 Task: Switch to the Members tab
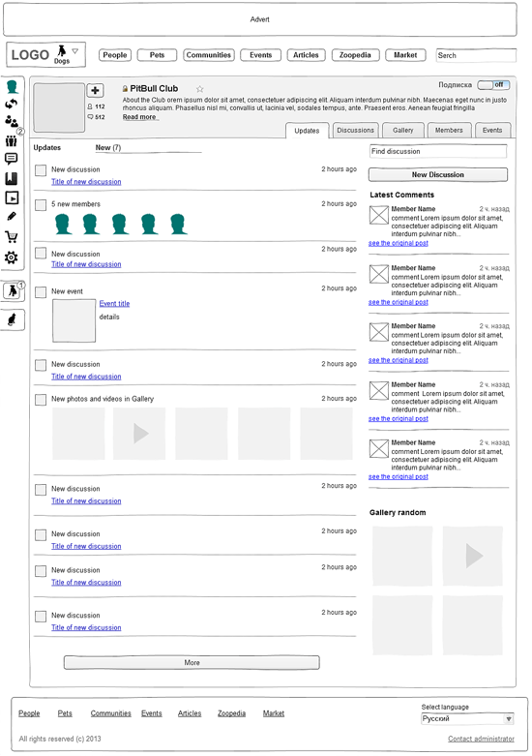coord(449,130)
